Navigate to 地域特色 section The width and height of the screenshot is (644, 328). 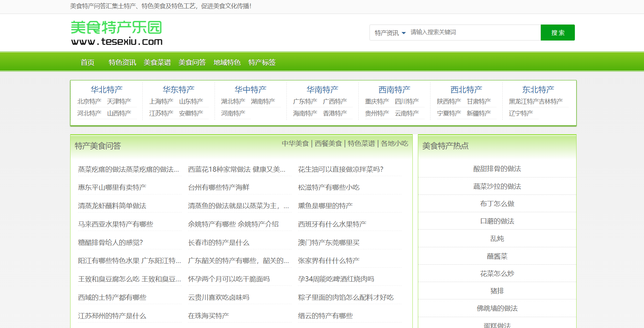pos(227,62)
